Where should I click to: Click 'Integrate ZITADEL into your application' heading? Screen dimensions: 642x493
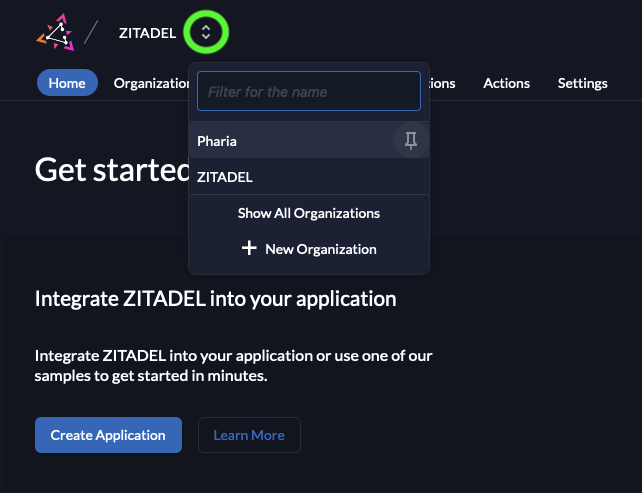click(x=216, y=299)
